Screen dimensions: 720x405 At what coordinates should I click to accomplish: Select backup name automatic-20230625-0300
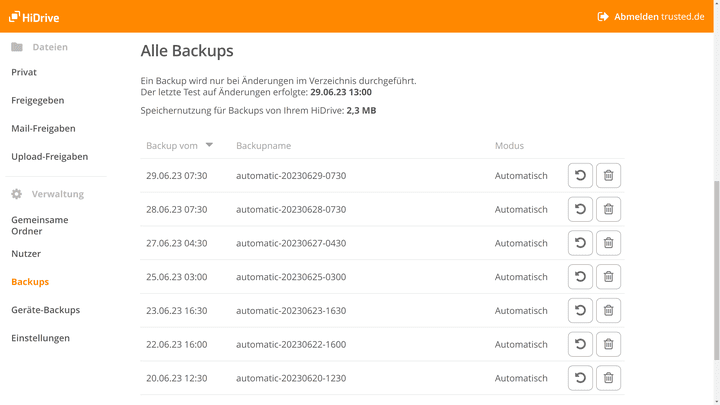[x=291, y=277]
